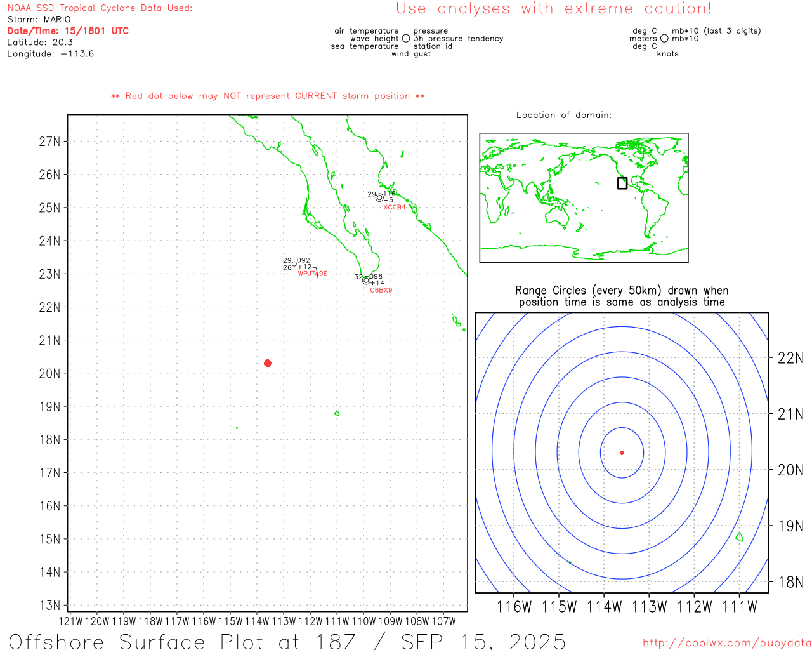Click the WPJT49E station circle marker
The height and width of the screenshot is (650, 812).
[294, 264]
